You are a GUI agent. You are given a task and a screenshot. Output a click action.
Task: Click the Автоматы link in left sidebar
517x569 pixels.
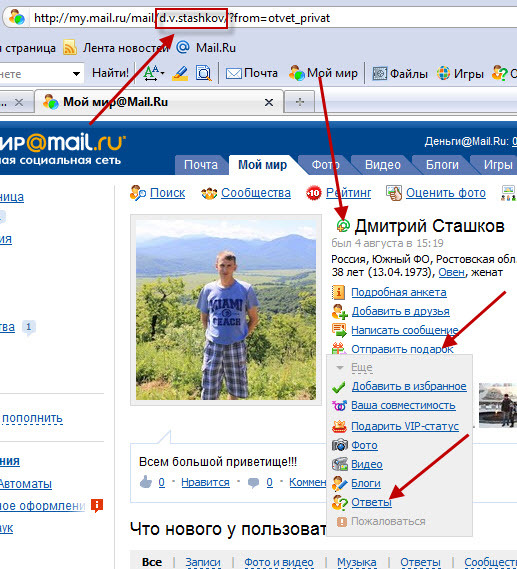[x=25, y=484]
